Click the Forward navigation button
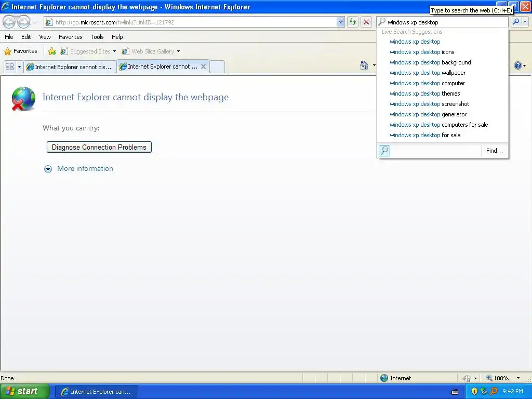 pyautogui.click(x=23, y=22)
